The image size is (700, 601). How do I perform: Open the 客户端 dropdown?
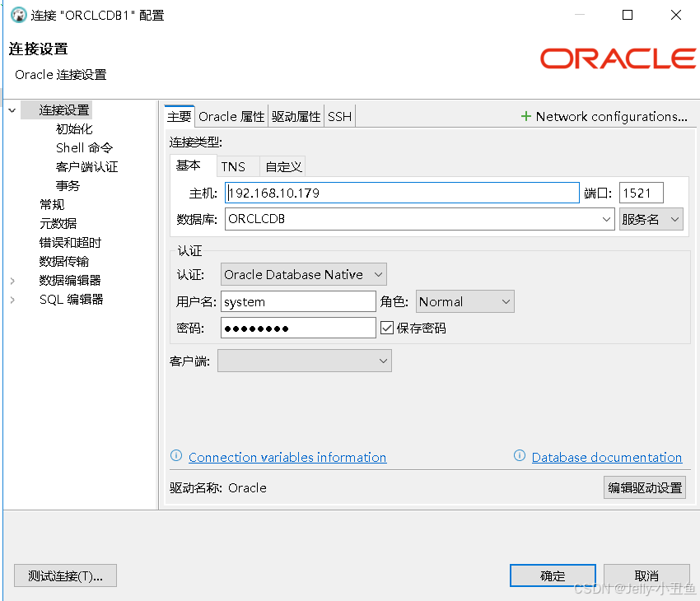click(305, 361)
